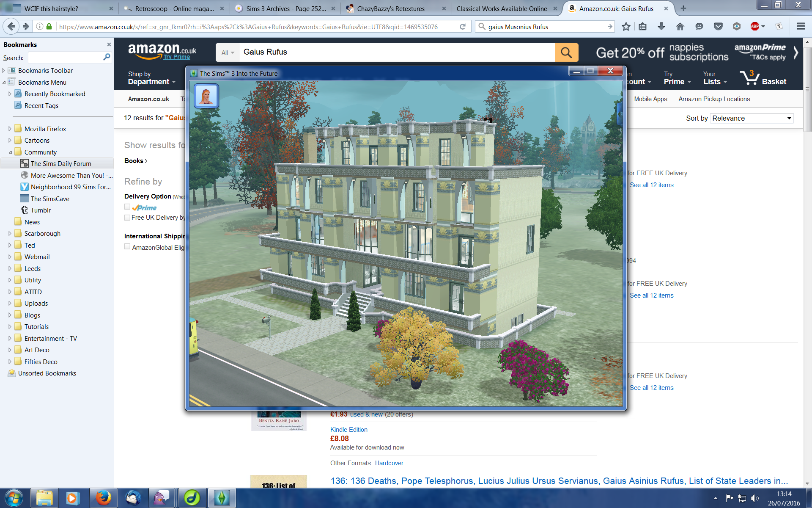Viewport: 812px width, 508px height.
Task: Show hidden tray icons arrow
Action: pyautogui.click(x=716, y=498)
